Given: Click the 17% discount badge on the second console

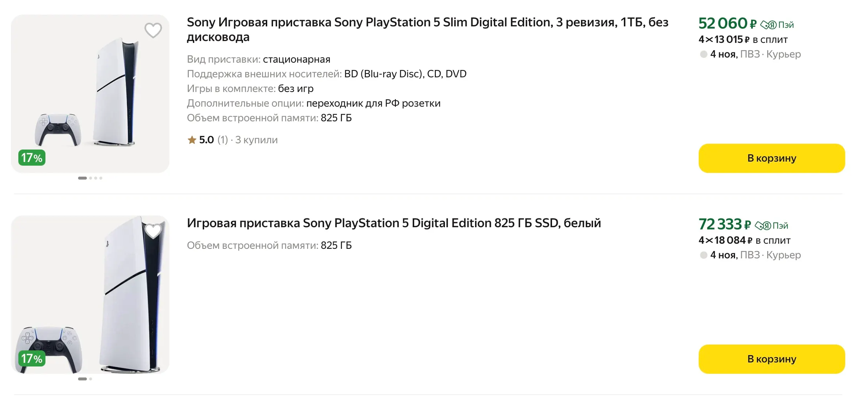Looking at the screenshot, I should [x=32, y=359].
